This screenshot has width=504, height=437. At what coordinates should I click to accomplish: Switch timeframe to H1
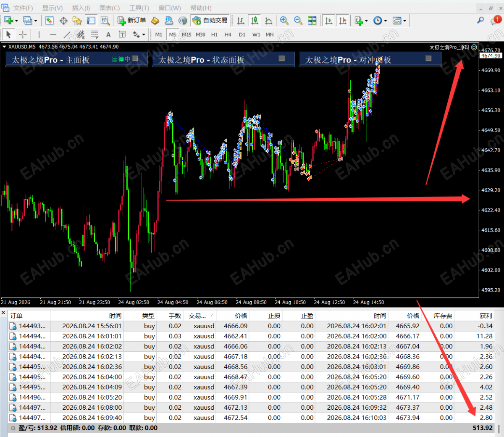(214, 34)
